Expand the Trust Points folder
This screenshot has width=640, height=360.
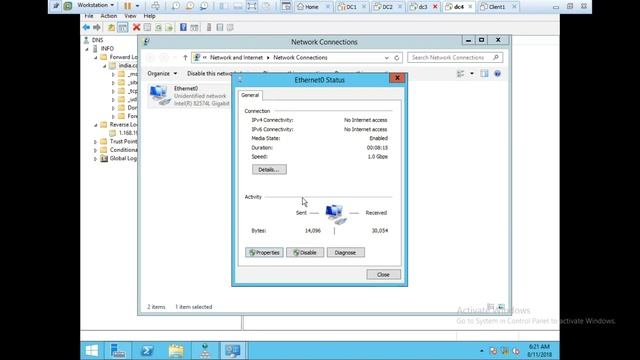tap(96, 142)
